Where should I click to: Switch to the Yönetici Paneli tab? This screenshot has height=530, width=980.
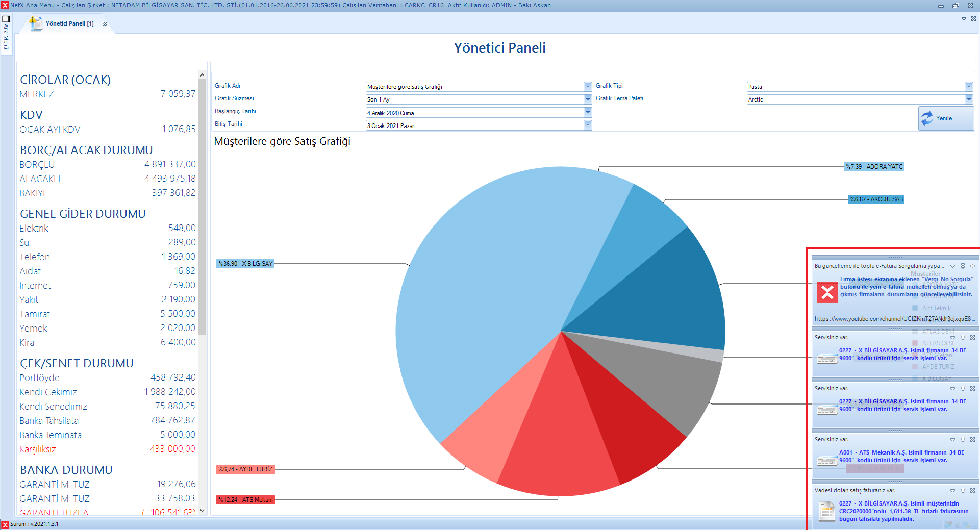click(69, 24)
